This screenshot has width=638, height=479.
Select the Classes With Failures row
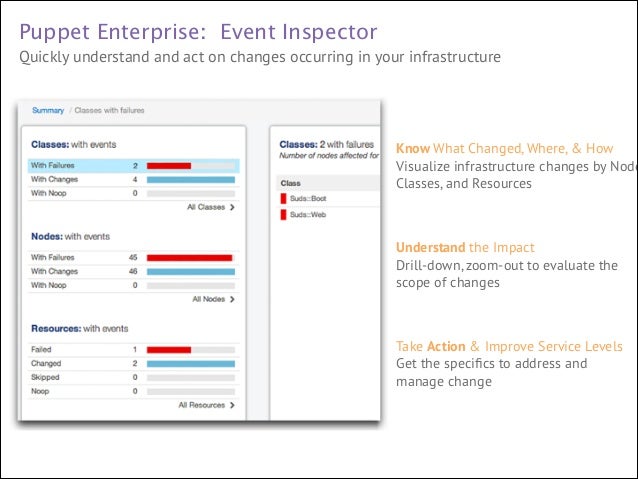133,166
